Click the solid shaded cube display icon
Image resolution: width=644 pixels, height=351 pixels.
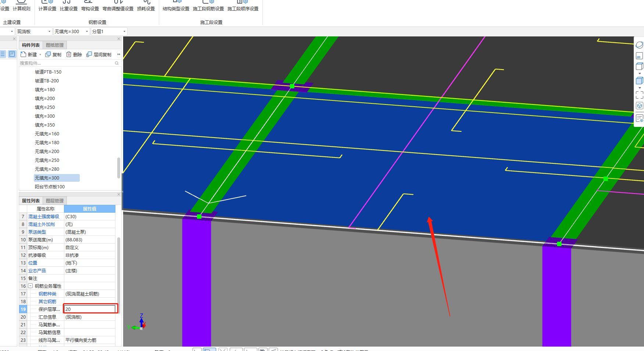pos(639,81)
